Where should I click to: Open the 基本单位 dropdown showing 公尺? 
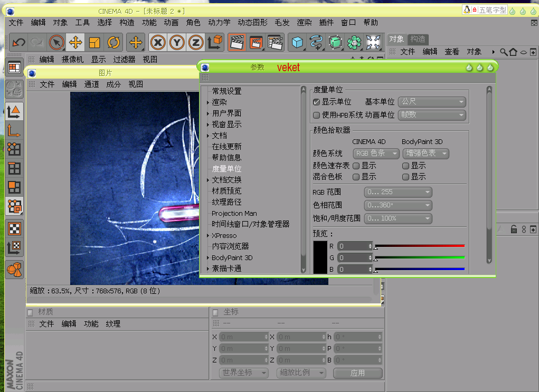432,102
